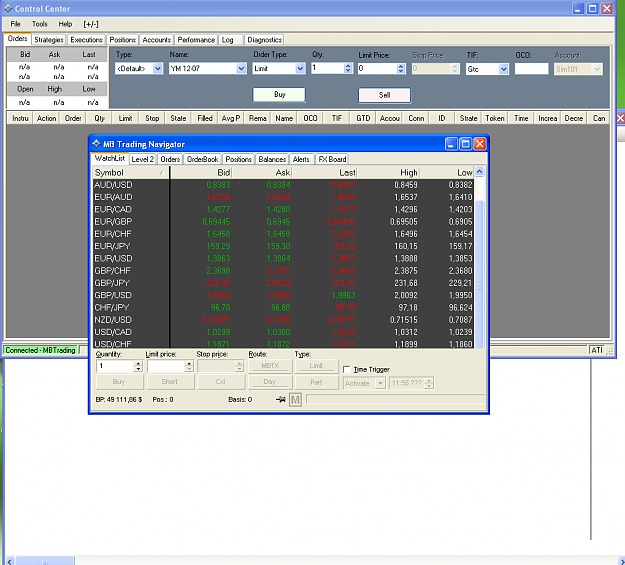625x565 pixels.
Task: Open the Account Sim101 dropdown
Action: coord(597,69)
